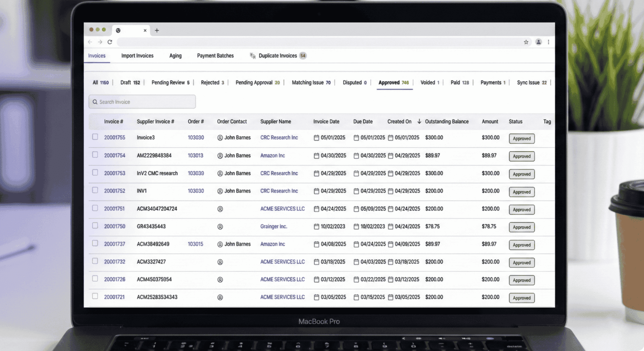The width and height of the screenshot is (644, 351).
Task: Click contact icon for invoice 20001750
Action: (x=220, y=227)
